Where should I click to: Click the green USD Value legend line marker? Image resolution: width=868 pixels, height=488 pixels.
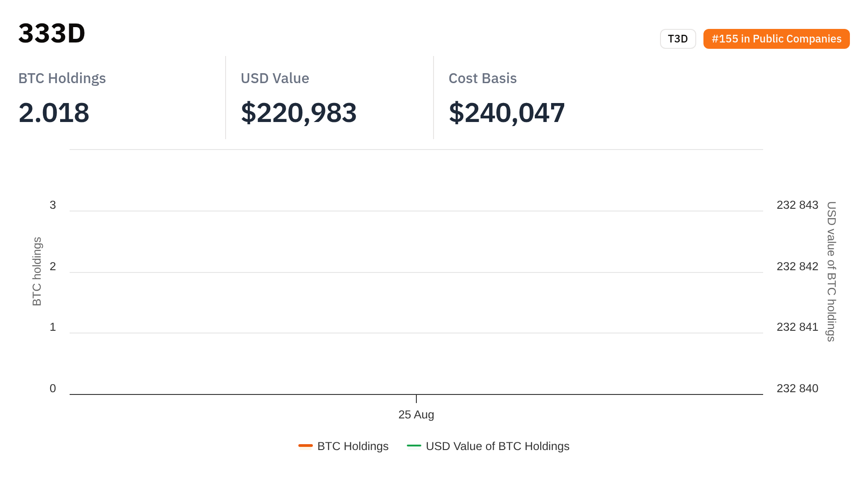point(414,446)
